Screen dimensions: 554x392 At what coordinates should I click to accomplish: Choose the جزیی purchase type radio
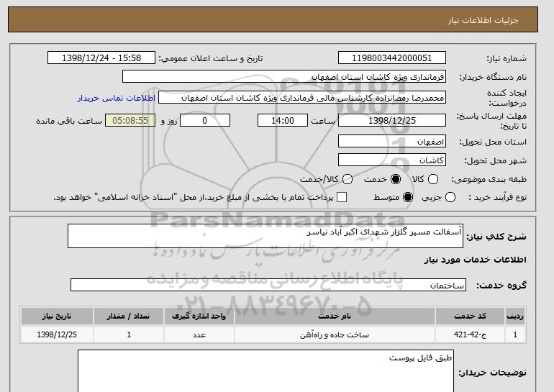450,197
